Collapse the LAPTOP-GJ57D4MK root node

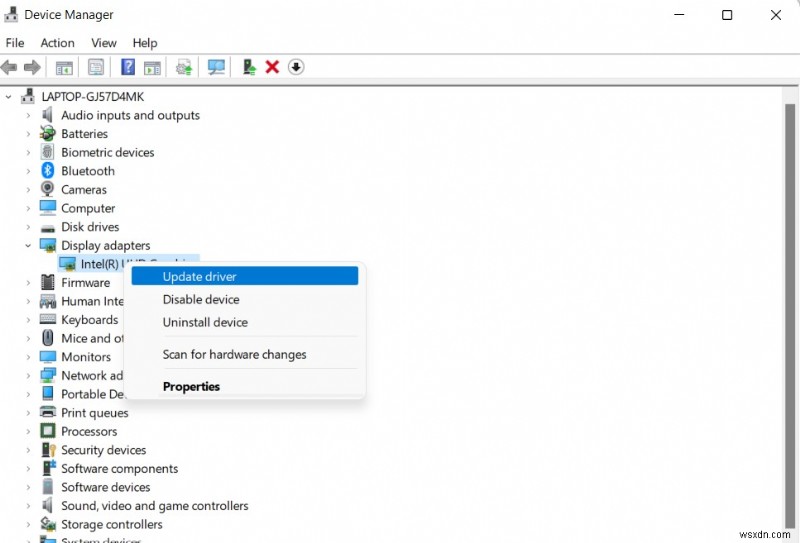pyautogui.click(x=10, y=97)
